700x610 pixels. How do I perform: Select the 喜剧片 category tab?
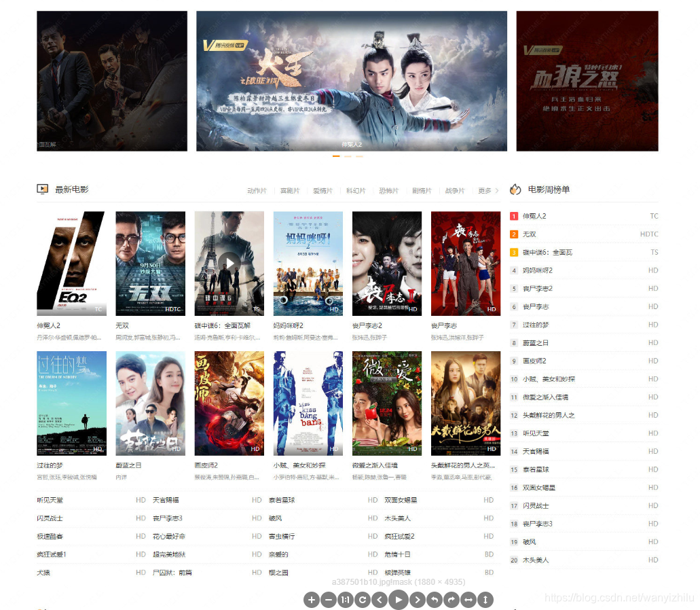[x=290, y=191]
